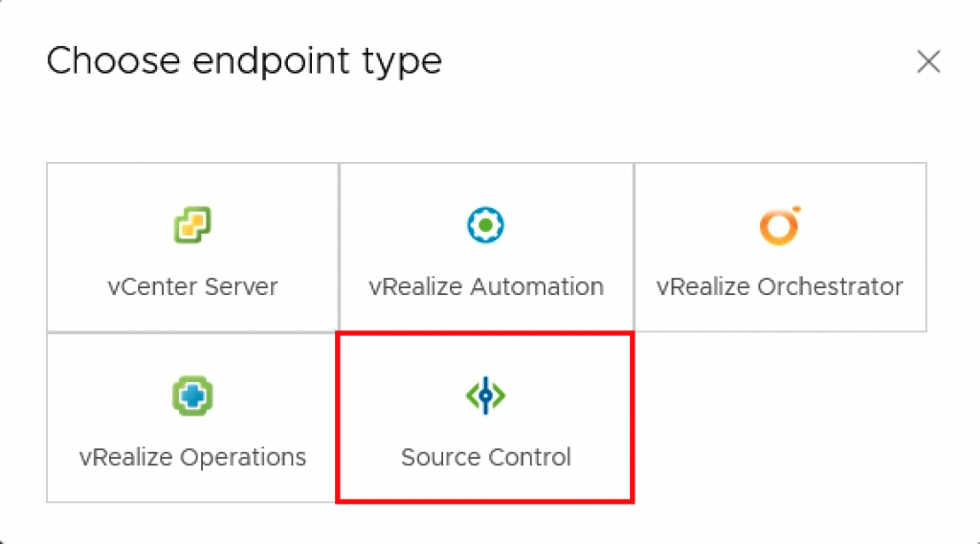
Task: Choose the vRealize Operations endpoint tile
Action: [x=192, y=418]
